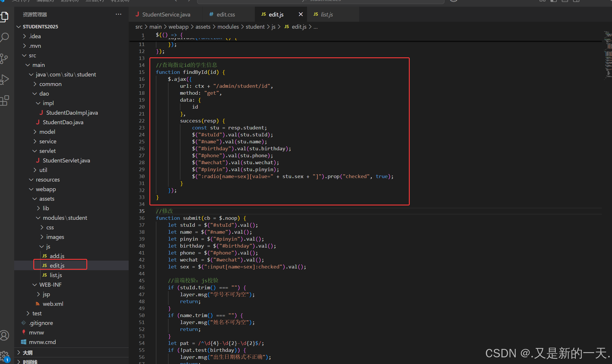This screenshot has width=612, height=364.
Task: Click breadcrumb segment student
Action: (x=255, y=27)
